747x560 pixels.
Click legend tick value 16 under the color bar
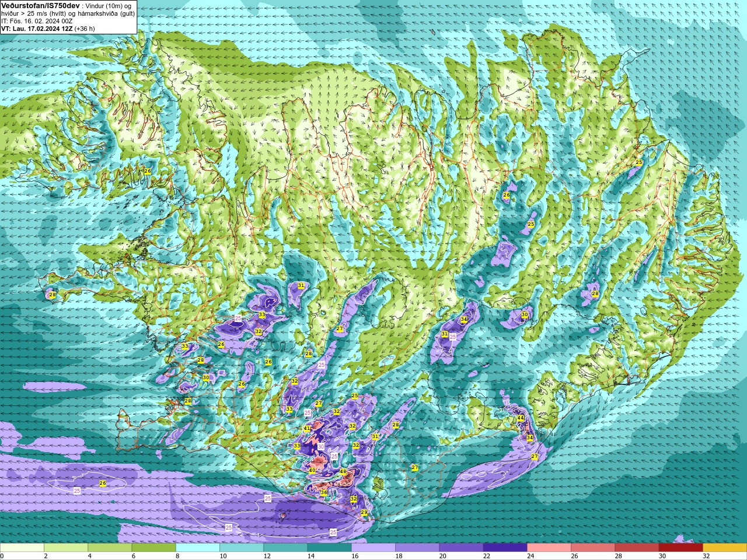coord(354,556)
